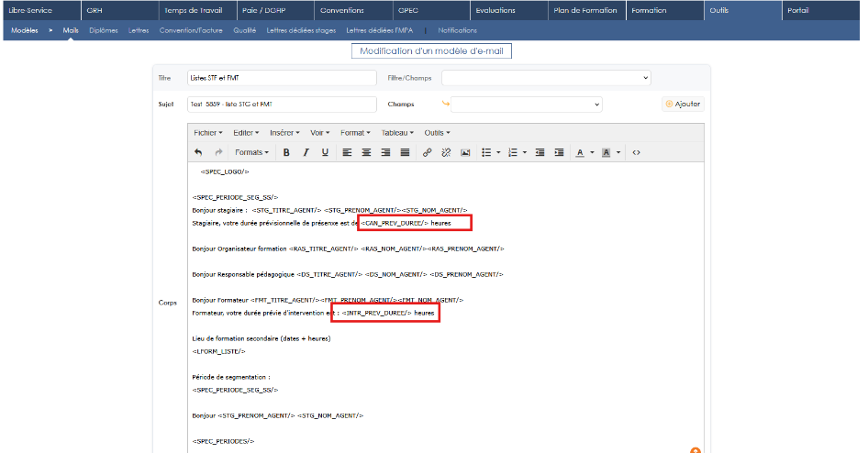Open the Voir editor menu
This screenshot has height=453, width=868.
point(320,133)
